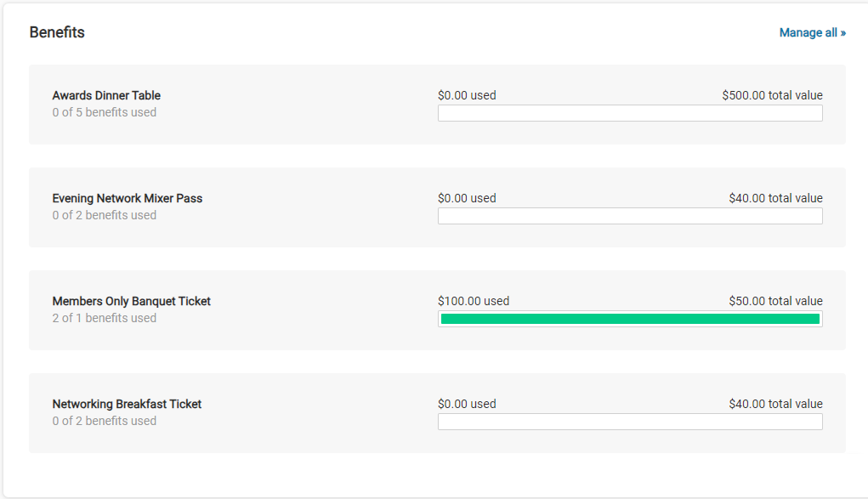
Task: Select Members Only Banquet Ticket title
Action: [x=132, y=302]
